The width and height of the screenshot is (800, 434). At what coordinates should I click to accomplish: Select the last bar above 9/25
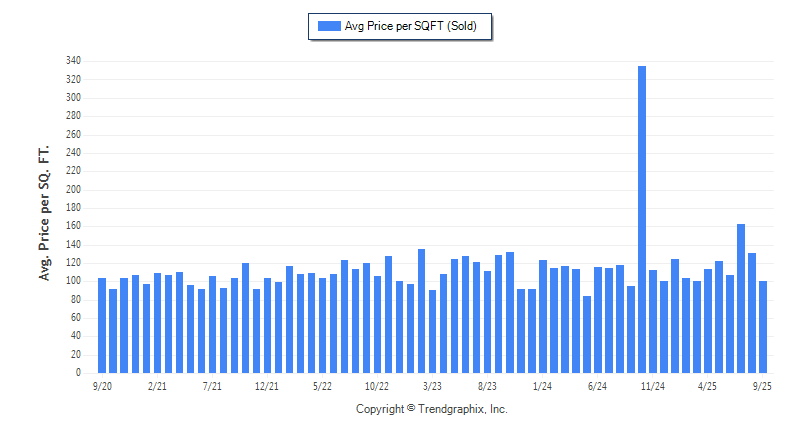click(763, 327)
